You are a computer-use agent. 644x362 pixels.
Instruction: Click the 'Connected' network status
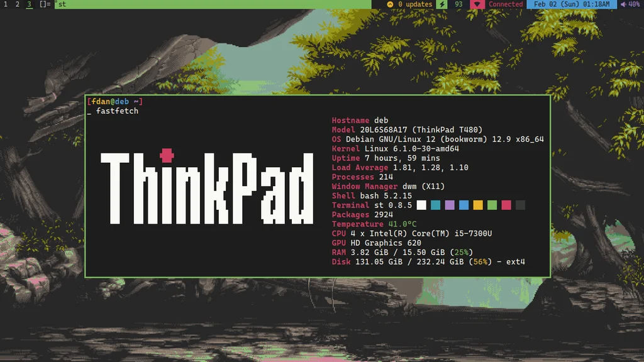tap(506, 4)
